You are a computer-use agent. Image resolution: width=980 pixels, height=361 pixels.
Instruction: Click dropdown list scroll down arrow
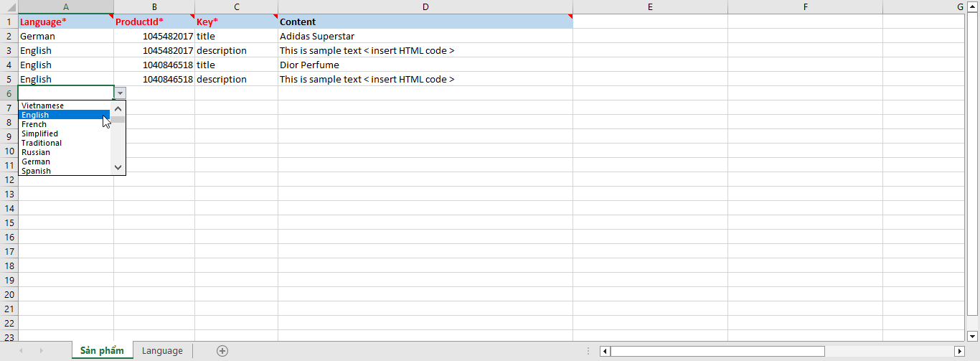tap(118, 167)
